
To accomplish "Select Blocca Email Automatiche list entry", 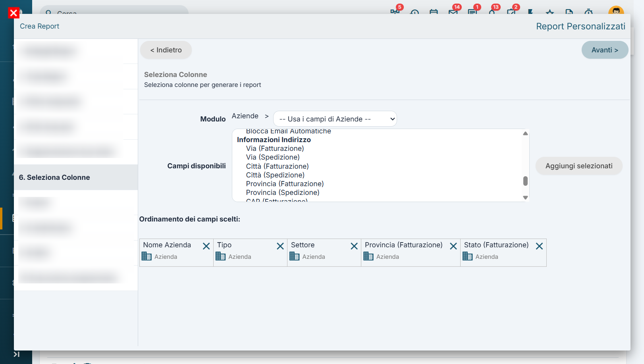I will tap(288, 132).
